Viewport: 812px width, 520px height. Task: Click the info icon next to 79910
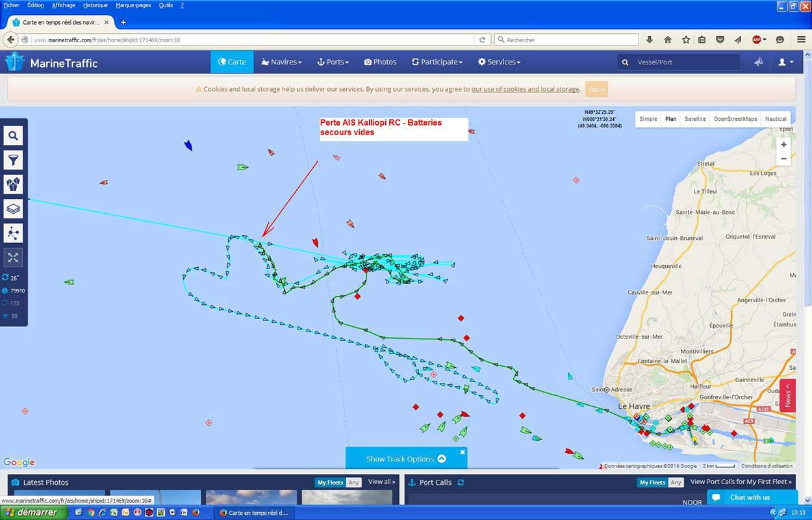5,291
